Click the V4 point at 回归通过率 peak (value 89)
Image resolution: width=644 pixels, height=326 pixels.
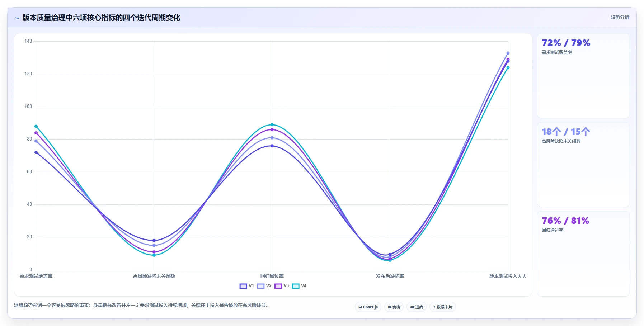click(272, 125)
